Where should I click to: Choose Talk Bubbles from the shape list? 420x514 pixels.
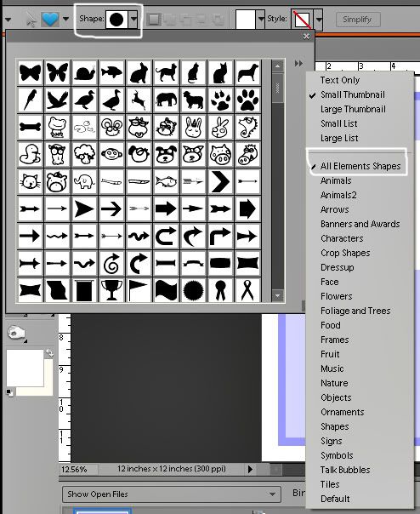tap(345, 470)
